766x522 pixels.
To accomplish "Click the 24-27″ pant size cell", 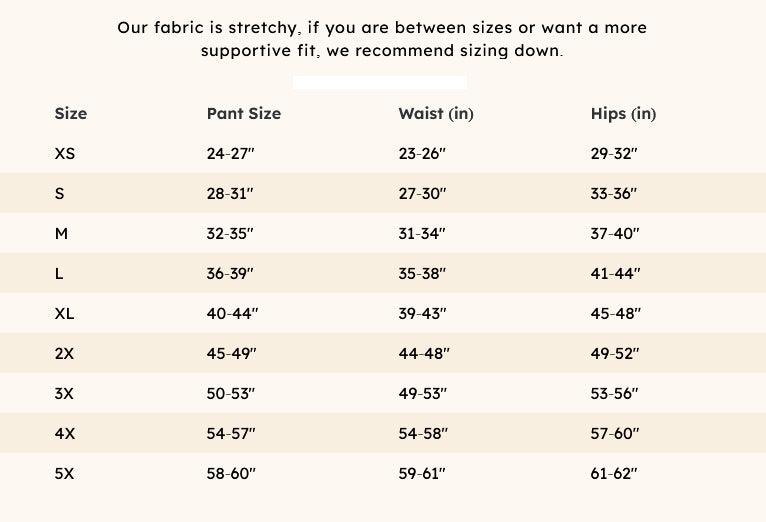I will (231, 154).
